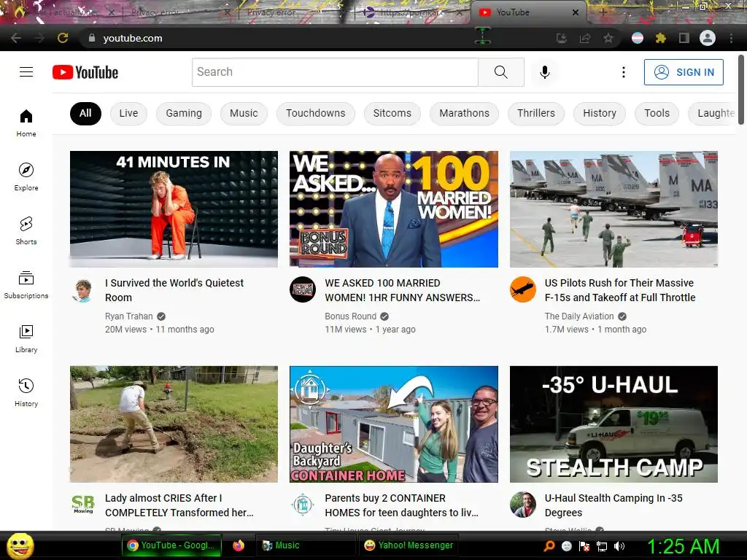Click install app icon in address bar
Viewport: 747px width, 560px height.
(562, 38)
